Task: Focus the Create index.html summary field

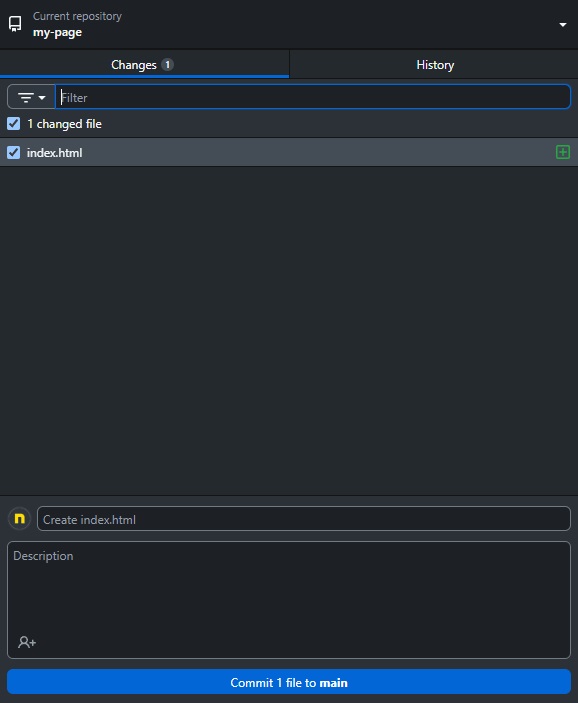Action: pos(304,519)
